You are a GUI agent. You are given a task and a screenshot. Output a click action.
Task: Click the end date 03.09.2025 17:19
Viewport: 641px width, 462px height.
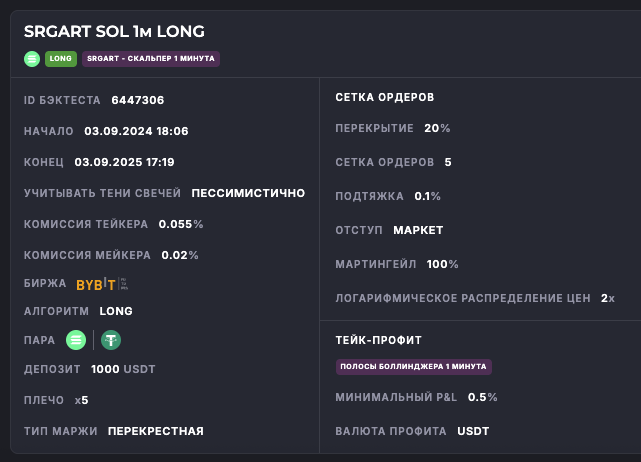(124, 162)
